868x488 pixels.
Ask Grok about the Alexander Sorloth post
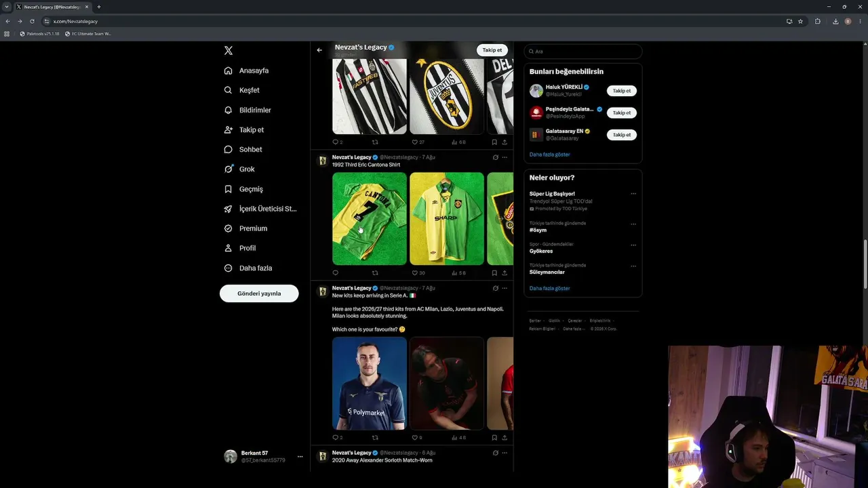495,453
